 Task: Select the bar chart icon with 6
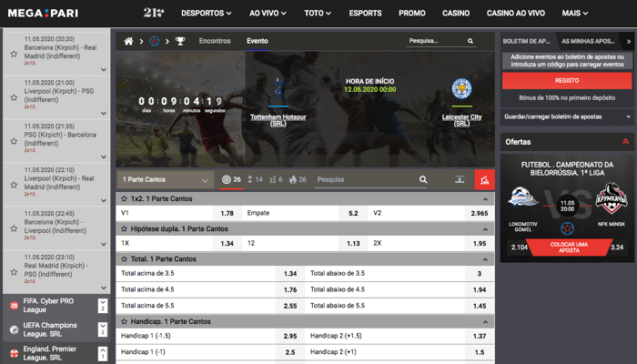(276, 179)
